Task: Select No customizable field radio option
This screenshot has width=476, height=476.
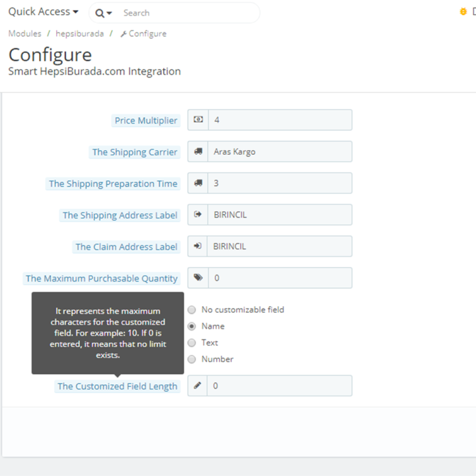Action: 192,310
